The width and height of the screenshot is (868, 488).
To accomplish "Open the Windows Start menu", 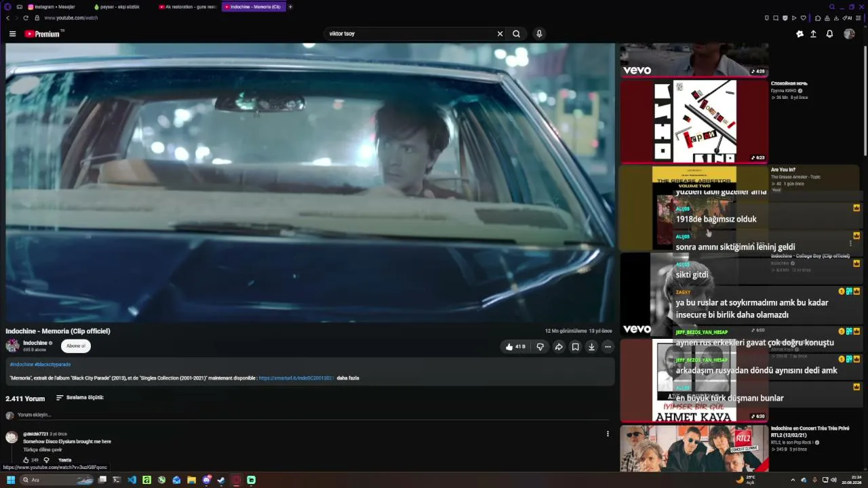I will [x=10, y=480].
